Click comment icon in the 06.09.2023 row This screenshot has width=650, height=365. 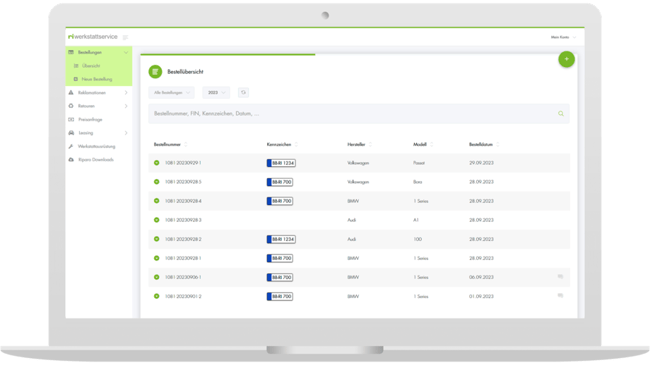click(x=560, y=277)
